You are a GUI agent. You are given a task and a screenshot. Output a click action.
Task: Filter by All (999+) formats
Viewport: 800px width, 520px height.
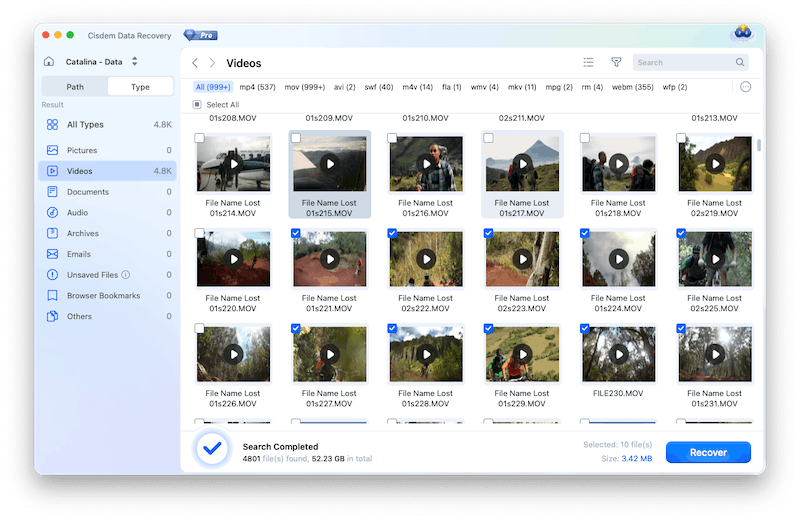pos(213,87)
